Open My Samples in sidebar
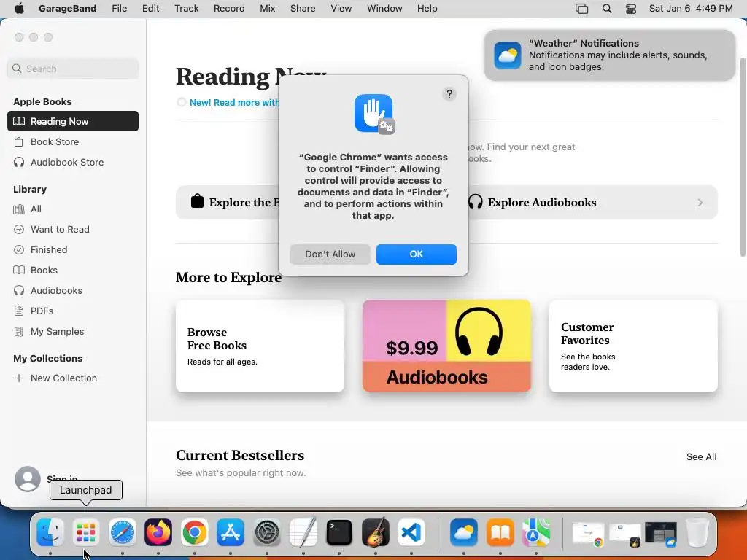 pos(73,332)
